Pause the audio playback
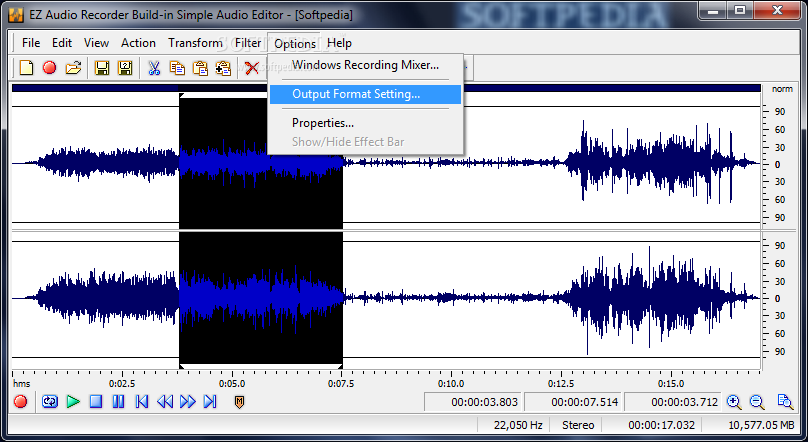The width and height of the screenshot is (808, 442). point(119,401)
